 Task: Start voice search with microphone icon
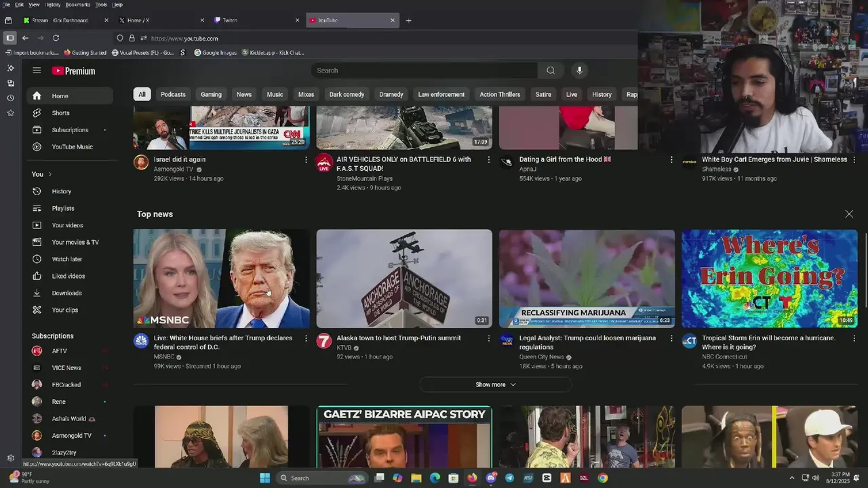click(x=579, y=70)
